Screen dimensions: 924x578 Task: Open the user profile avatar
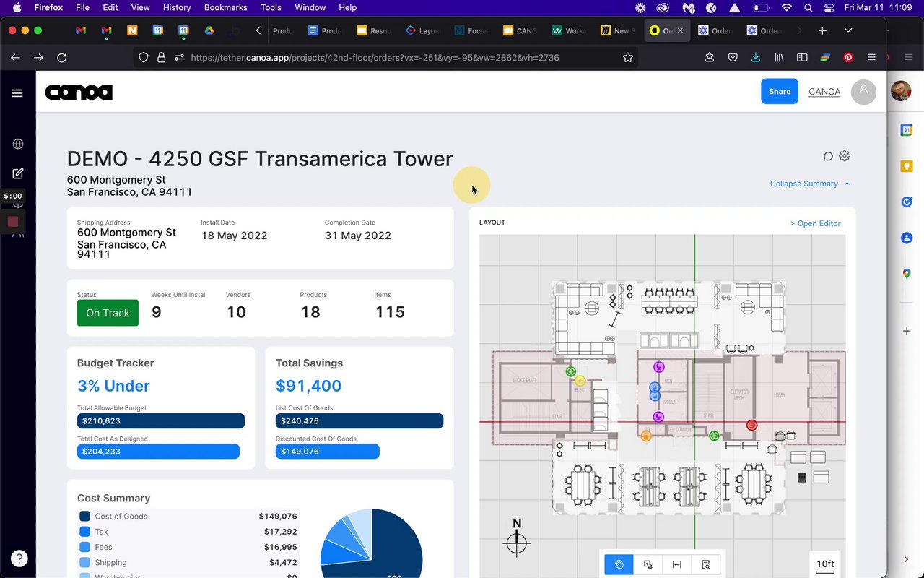pos(863,92)
